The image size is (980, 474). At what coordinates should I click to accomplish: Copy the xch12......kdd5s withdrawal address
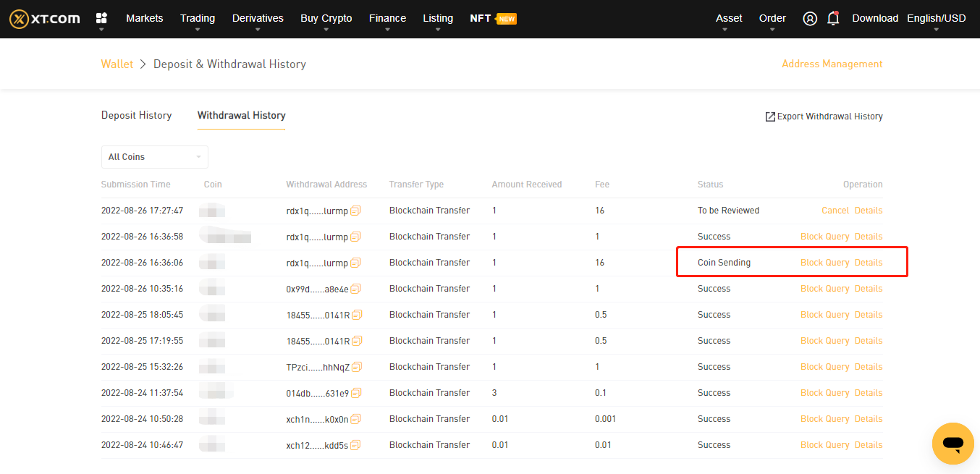click(x=355, y=445)
